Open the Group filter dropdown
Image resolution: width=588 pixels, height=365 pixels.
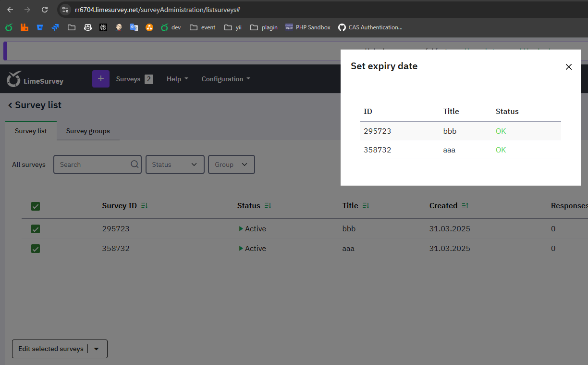click(231, 164)
